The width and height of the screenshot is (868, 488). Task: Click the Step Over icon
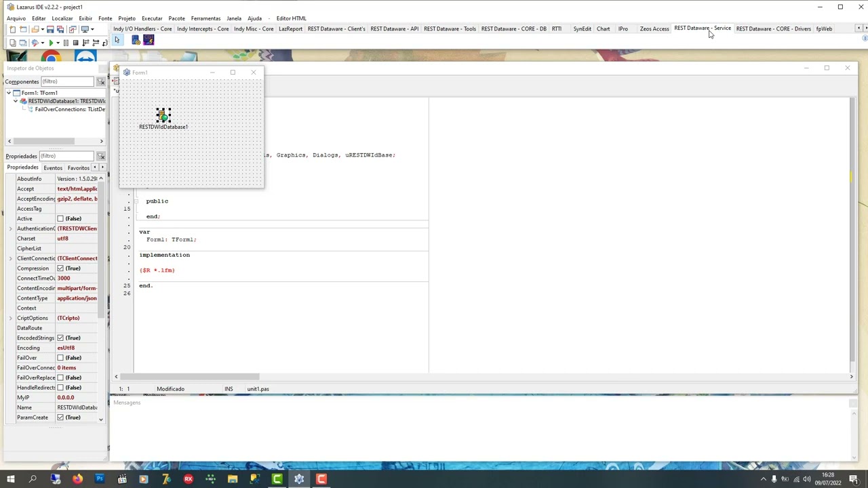coord(96,43)
